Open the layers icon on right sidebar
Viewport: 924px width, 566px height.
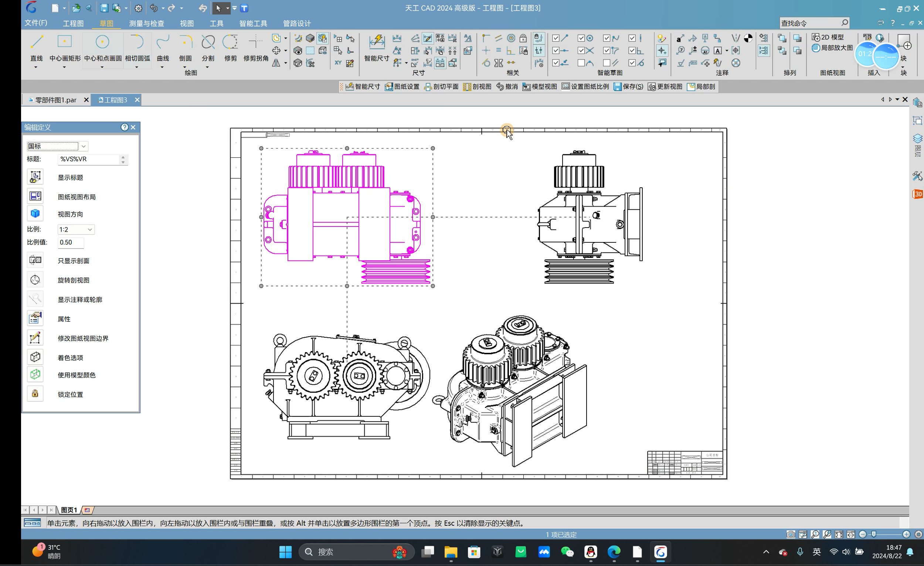pyautogui.click(x=918, y=138)
